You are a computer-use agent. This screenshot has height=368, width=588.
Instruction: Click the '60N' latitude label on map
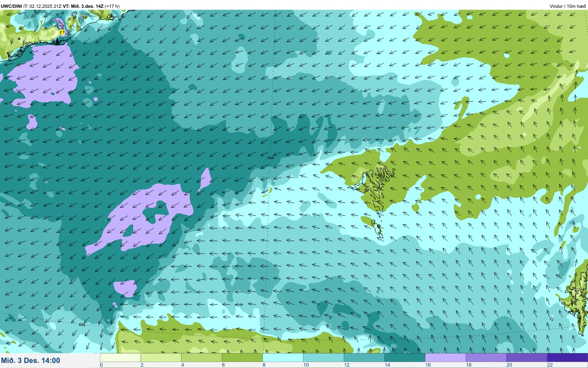click(x=82, y=325)
